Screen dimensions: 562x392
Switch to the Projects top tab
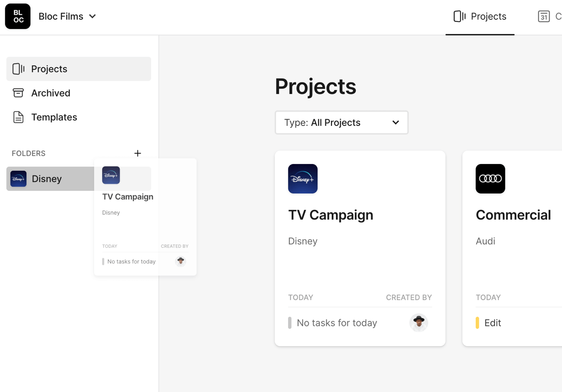[480, 17]
